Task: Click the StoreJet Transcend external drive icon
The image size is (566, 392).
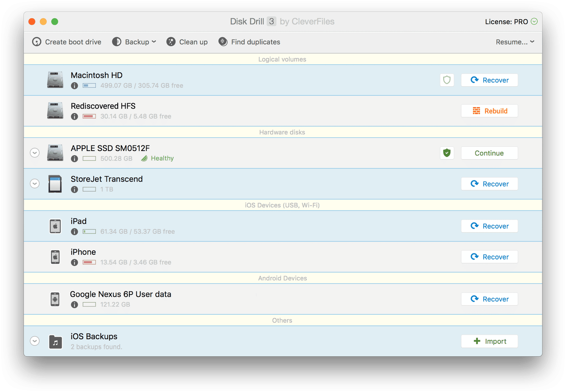Action: (x=55, y=184)
